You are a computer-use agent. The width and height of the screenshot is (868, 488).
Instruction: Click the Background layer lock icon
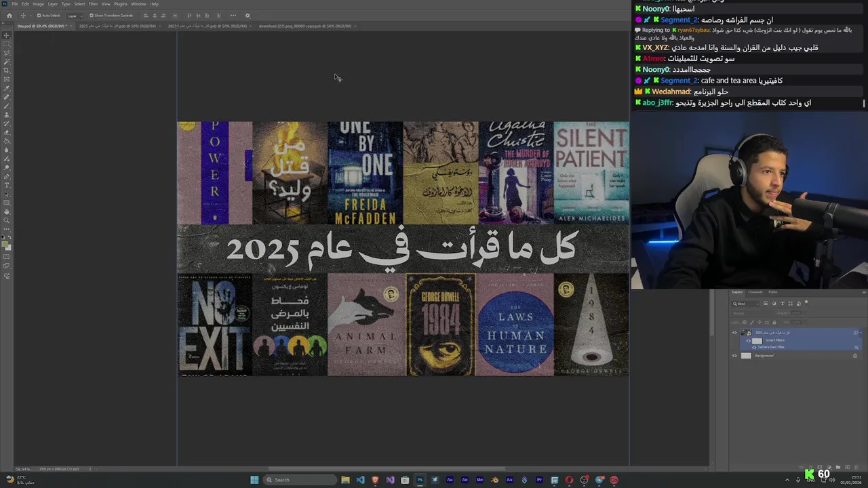click(x=855, y=356)
